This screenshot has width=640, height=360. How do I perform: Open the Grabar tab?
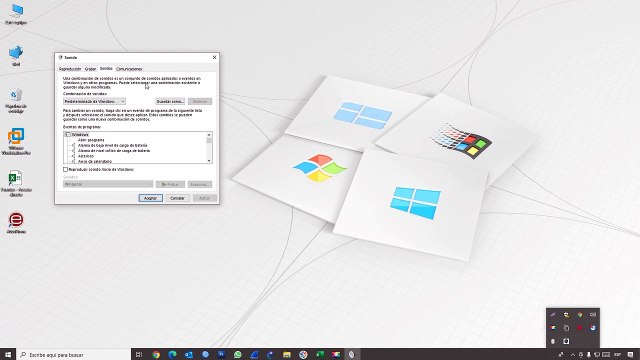(x=90, y=69)
